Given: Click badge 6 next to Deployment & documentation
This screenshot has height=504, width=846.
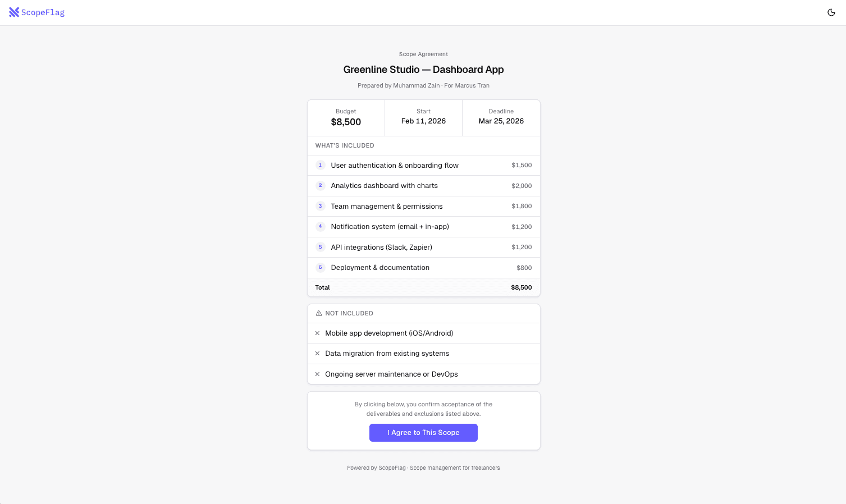Looking at the screenshot, I should (321, 267).
